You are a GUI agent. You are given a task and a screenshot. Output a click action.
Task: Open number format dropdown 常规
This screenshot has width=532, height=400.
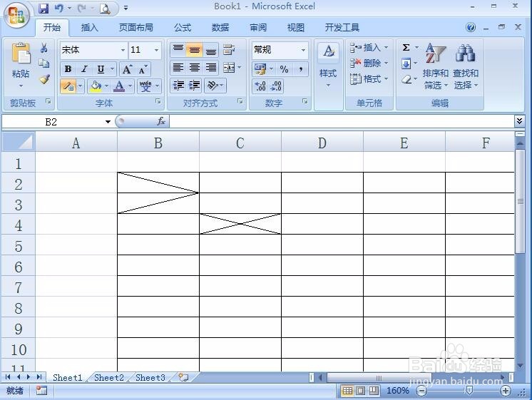click(x=303, y=50)
